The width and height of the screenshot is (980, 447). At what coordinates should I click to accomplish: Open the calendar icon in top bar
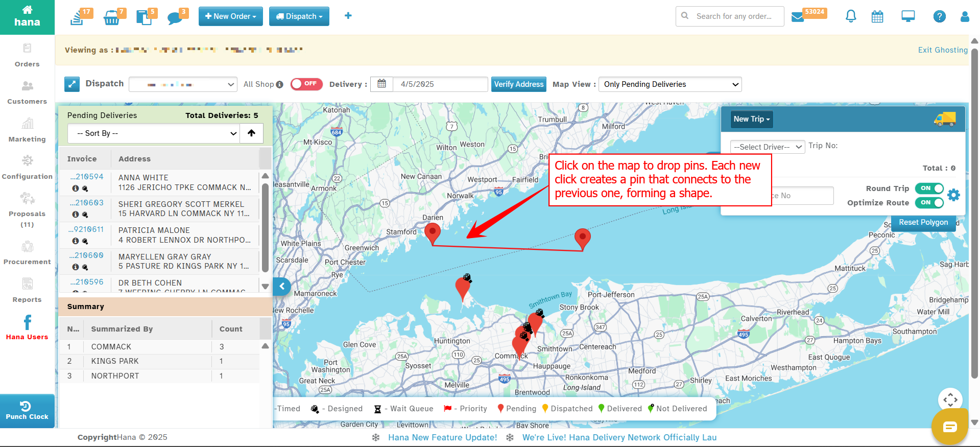pyautogui.click(x=877, y=17)
